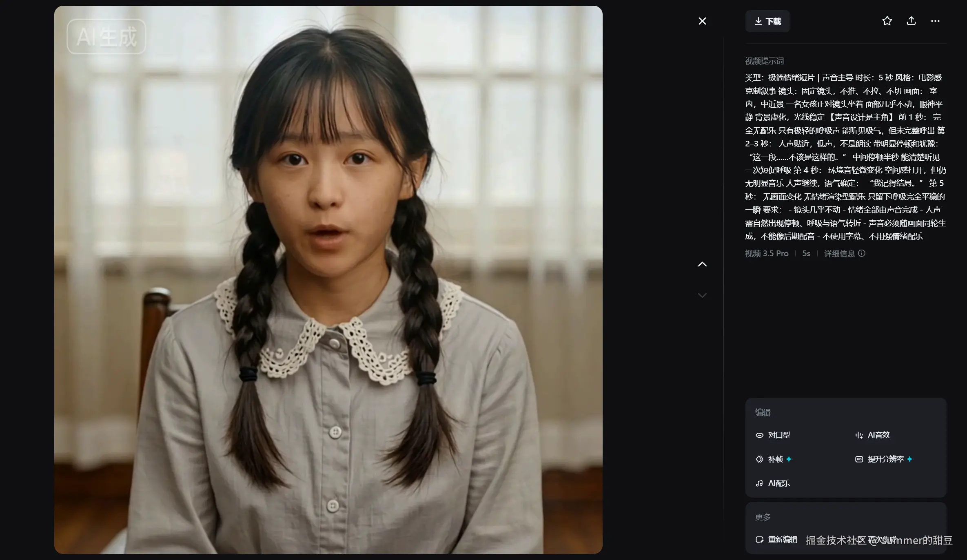Image resolution: width=967 pixels, height=560 pixels.
Task: Open 详细信息 details info
Action: 839,254
